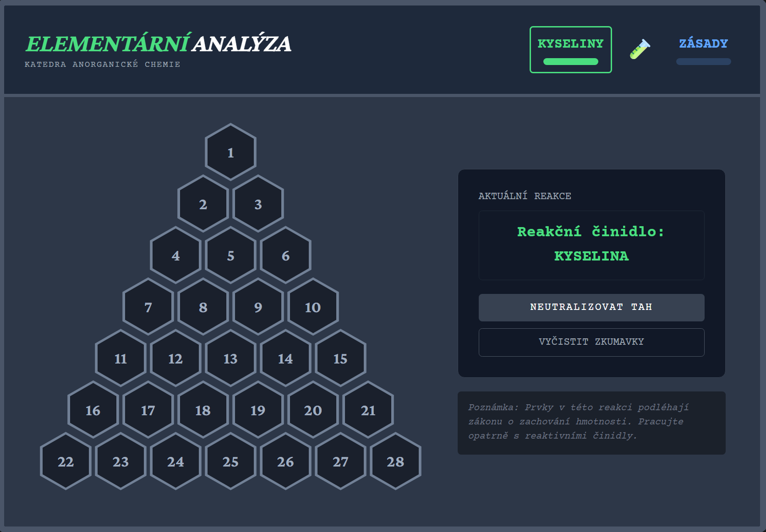
Task: Click the test tube icon in header
Action: pyautogui.click(x=640, y=49)
